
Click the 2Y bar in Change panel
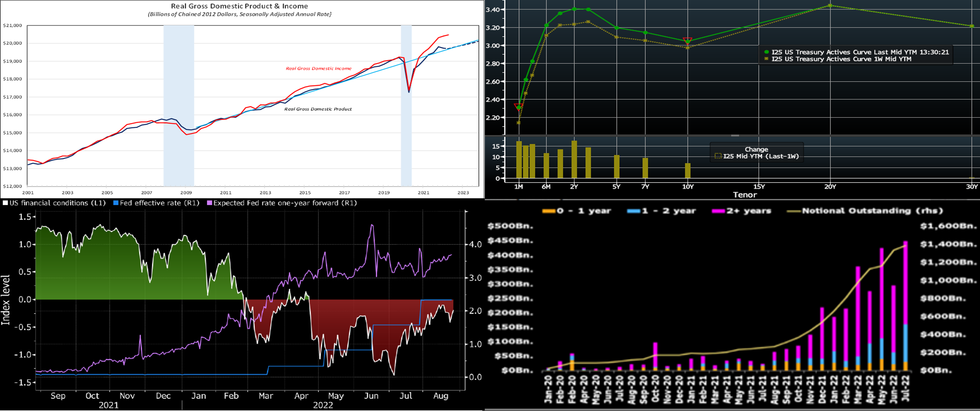[x=574, y=160]
